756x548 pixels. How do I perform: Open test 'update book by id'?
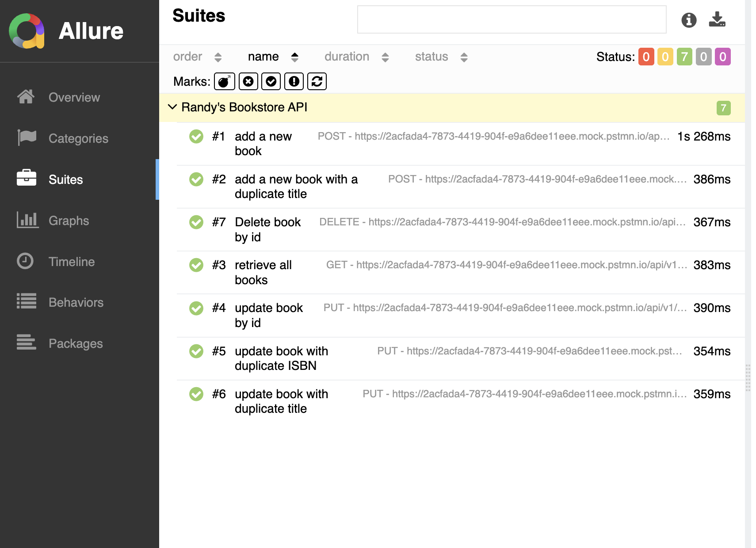461,315
